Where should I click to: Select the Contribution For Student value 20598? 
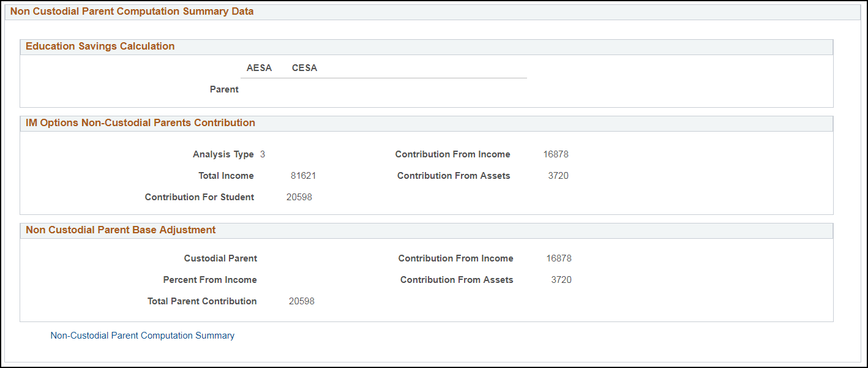[299, 197]
